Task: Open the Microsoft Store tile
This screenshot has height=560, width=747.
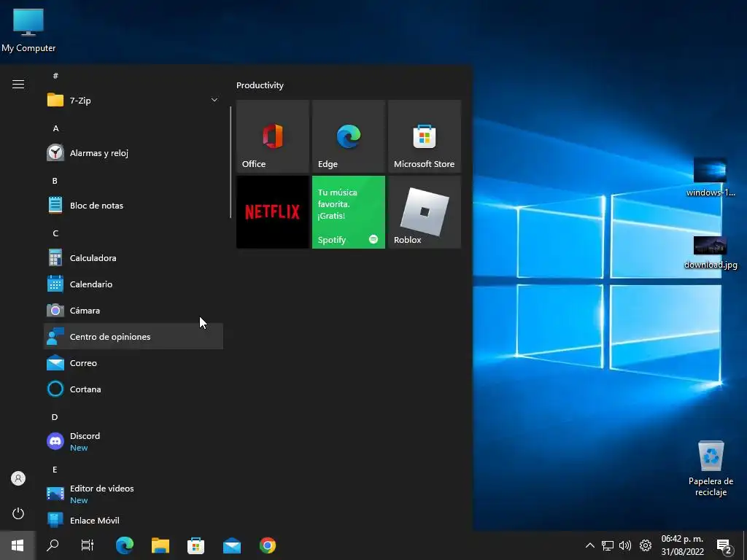Action: (x=425, y=136)
